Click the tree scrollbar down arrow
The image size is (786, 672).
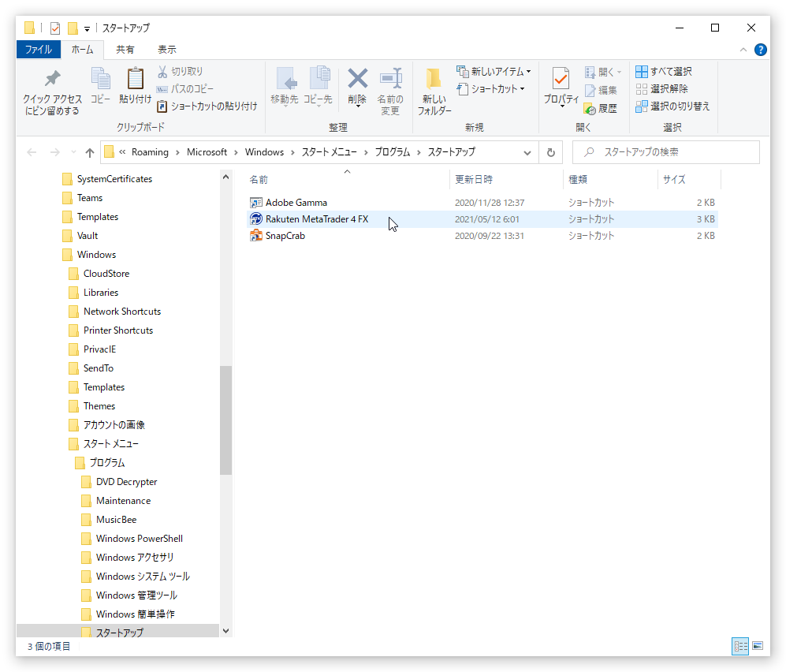[225, 631]
